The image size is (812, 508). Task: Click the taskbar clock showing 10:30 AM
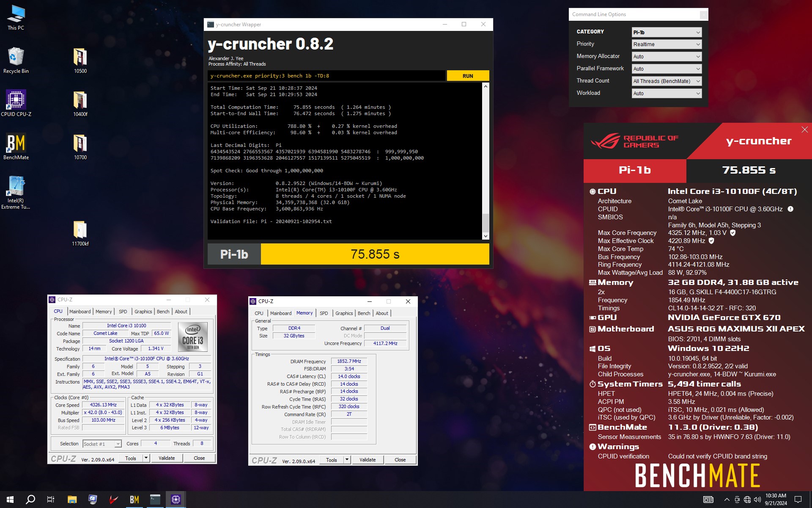coord(776,500)
